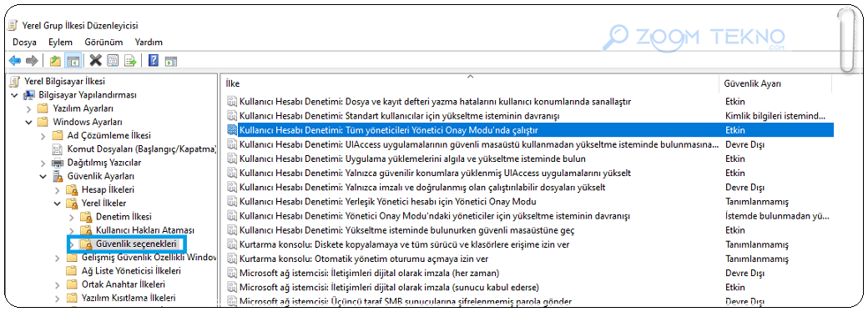Image resolution: width=868 pixels, height=312 pixels.
Task: Select Yerel İlkeler in the tree
Action: pyautogui.click(x=103, y=204)
